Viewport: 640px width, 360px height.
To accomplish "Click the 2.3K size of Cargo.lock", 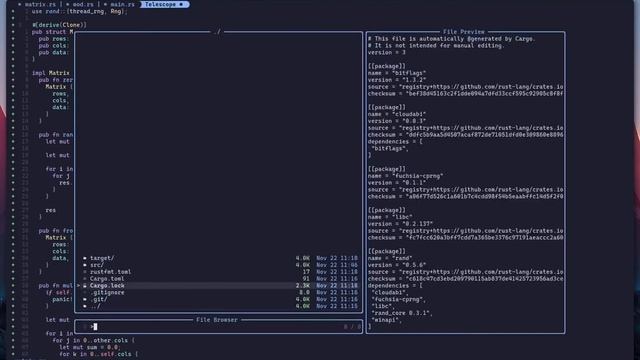I will pyautogui.click(x=302, y=286).
